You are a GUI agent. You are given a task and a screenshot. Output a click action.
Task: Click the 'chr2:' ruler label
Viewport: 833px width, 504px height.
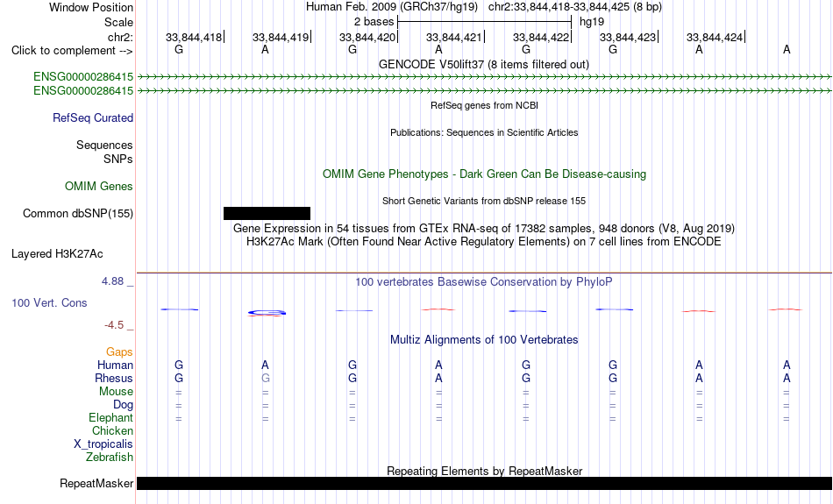pos(120,37)
